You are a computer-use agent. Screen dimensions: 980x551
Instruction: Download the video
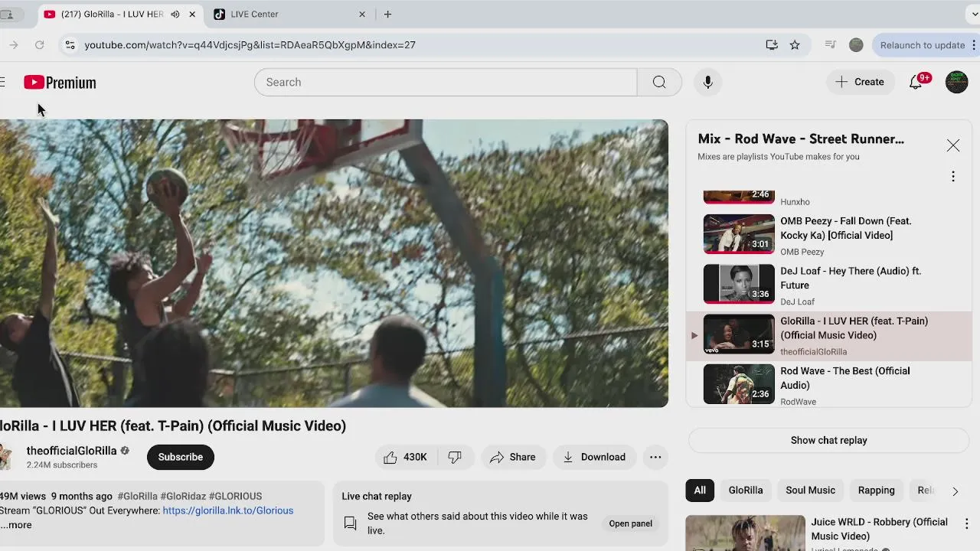pos(594,457)
